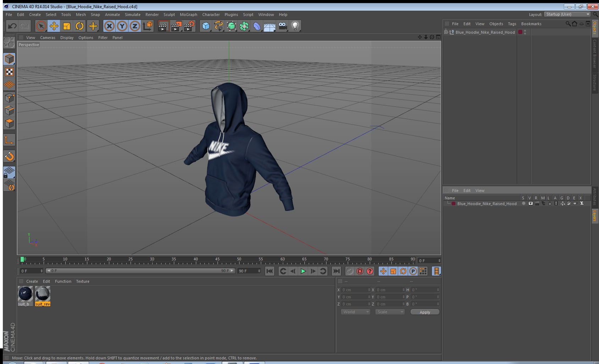This screenshot has width=599, height=364.
Task: Go to end of animation
Action: (336, 271)
